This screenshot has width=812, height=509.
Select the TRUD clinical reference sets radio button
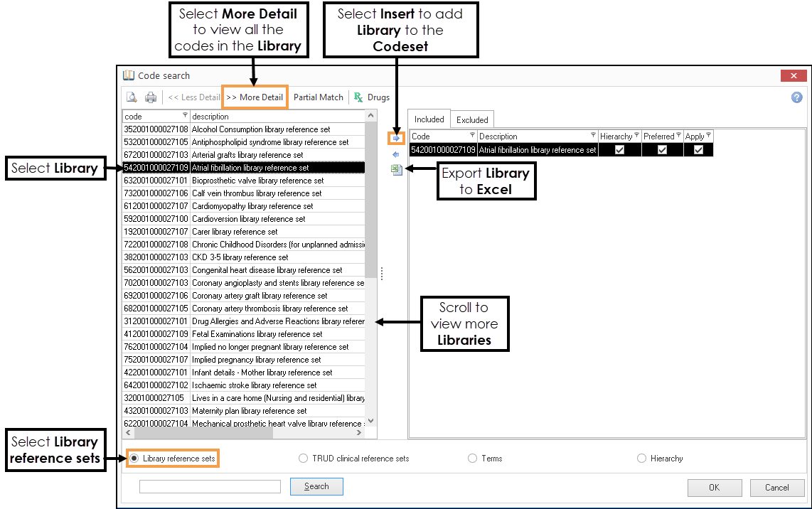coord(304,459)
